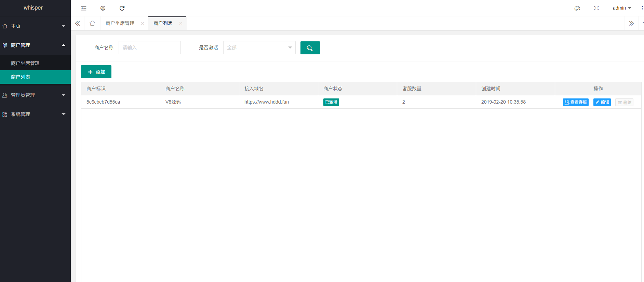Viewport: 644px width, 282px height.
Task: Click the 添加 button
Action: click(96, 72)
